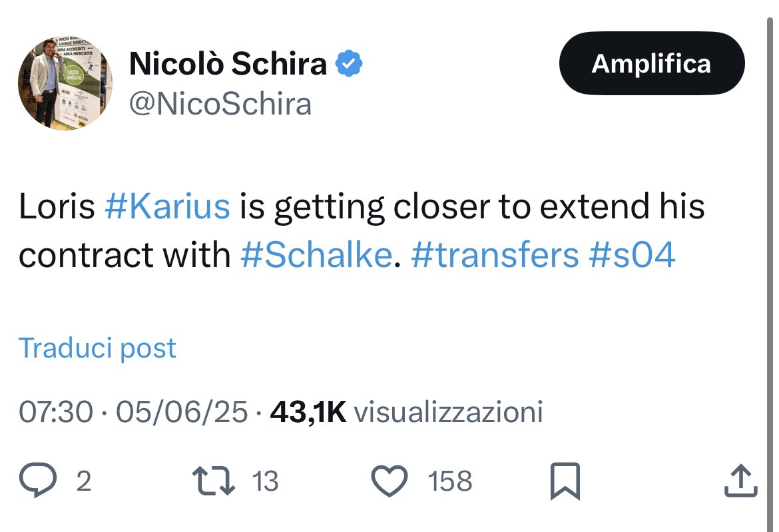Open the #Karius hashtag
The height and width of the screenshot is (532, 779).
click(168, 207)
